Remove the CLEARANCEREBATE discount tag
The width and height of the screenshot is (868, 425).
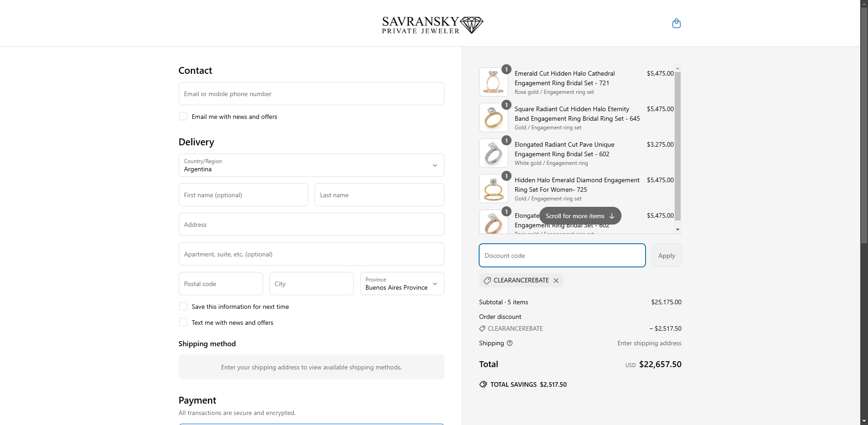556,281
